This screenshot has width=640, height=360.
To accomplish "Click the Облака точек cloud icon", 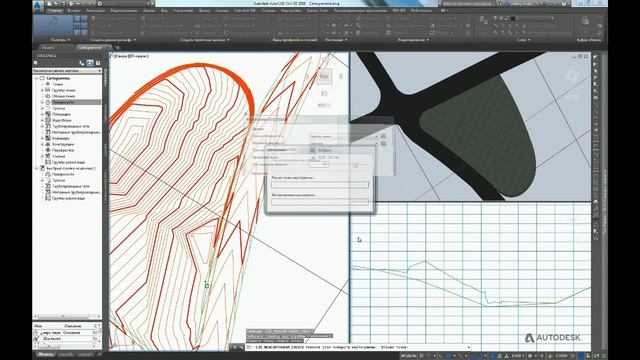I will 48,96.
